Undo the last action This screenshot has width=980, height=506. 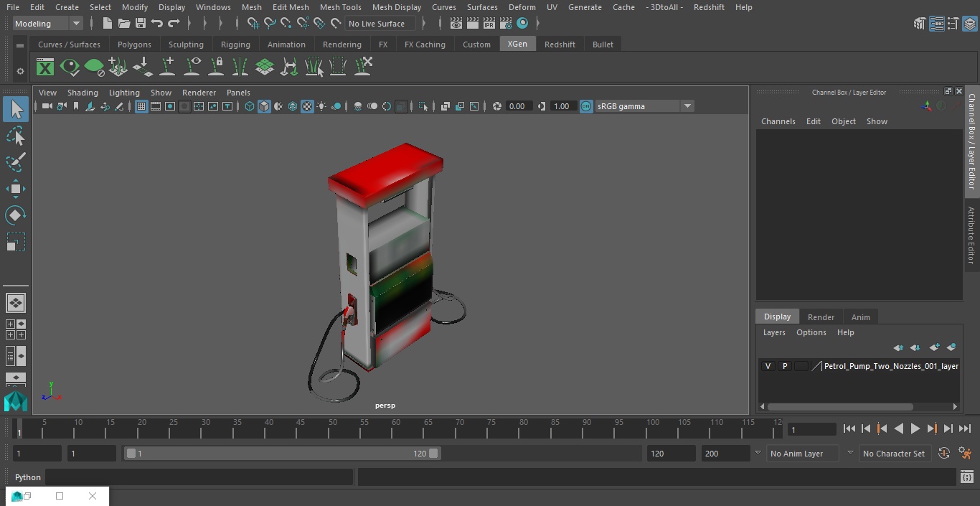pyautogui.click(x=156, y=24)
